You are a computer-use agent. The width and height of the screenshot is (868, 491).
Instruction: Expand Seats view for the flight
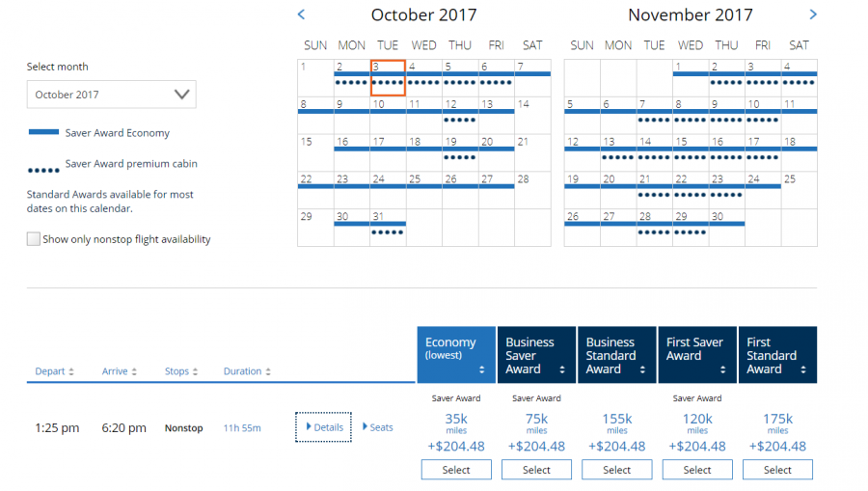(377, 427)
